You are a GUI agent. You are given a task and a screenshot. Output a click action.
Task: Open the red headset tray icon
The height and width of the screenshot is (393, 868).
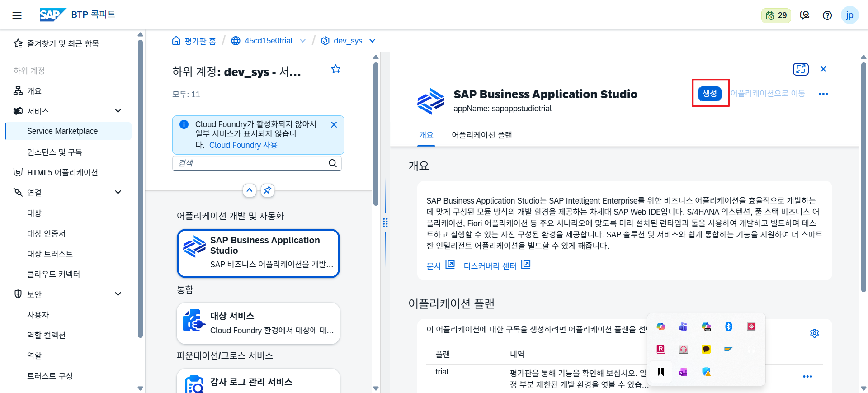[x=683, y=349]
